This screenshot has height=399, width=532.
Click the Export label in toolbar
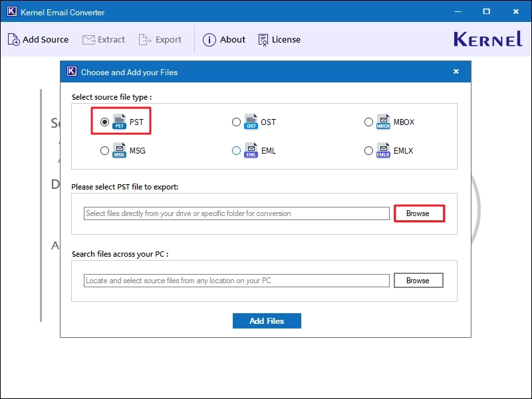(168, 40)
